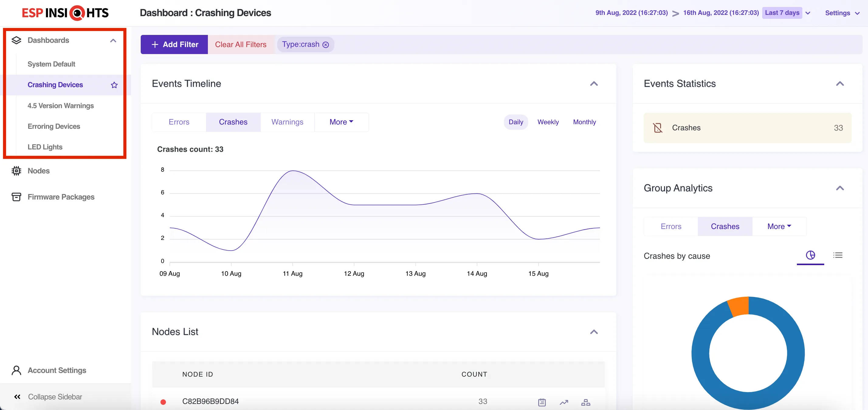This screenshot has height=410, width=868.
Task: Click the hierarchy icon in node row
Action: 586,402
